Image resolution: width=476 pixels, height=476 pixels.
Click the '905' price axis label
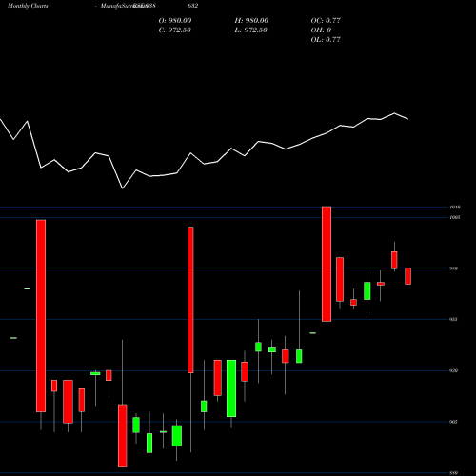point(453,422)
